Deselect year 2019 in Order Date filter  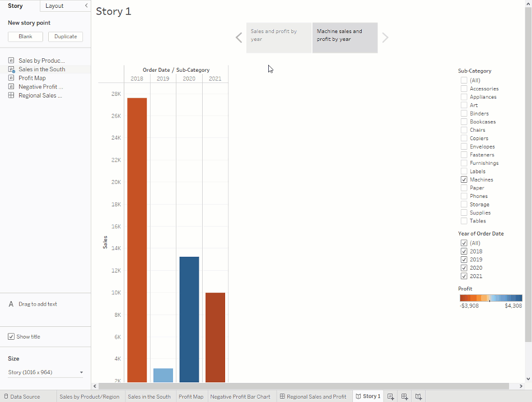pos(464,260)
